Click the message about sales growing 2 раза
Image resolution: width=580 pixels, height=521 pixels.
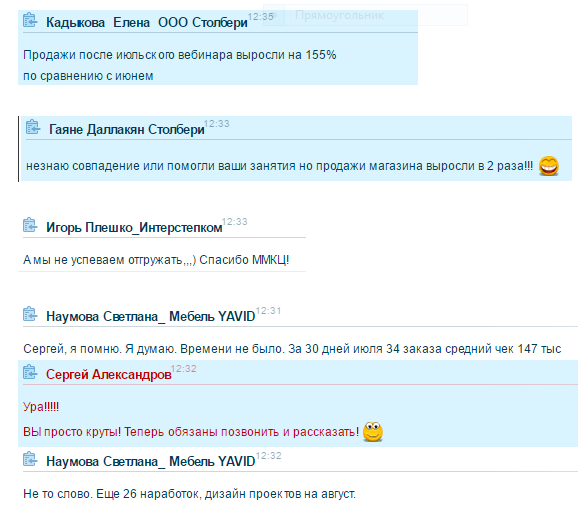point(279,166)
